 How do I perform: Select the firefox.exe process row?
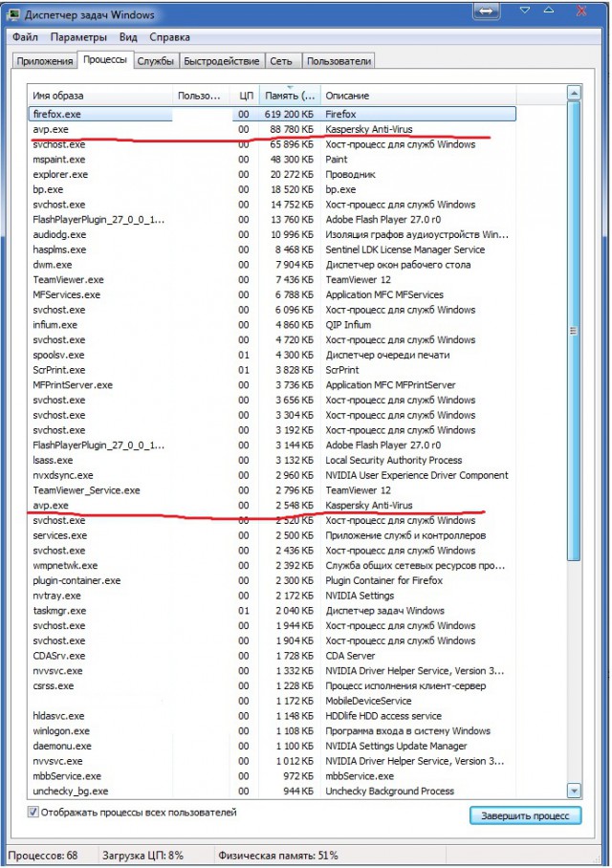(x=272, y=114)
